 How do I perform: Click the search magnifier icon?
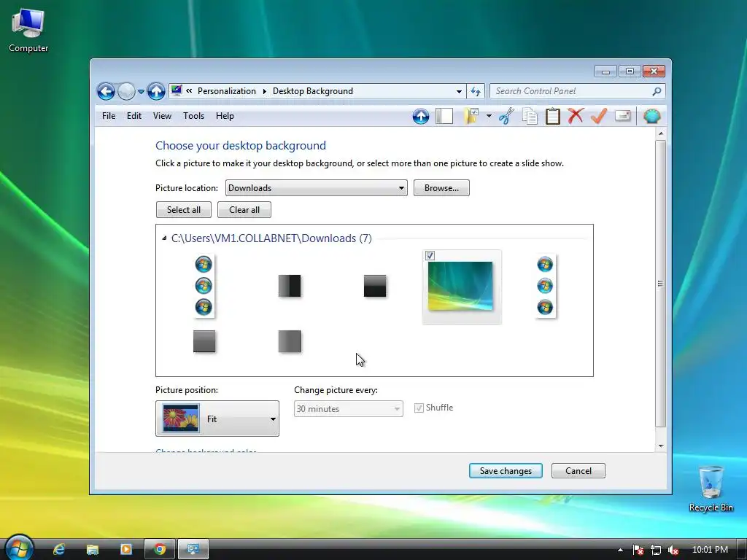point(657,91)
